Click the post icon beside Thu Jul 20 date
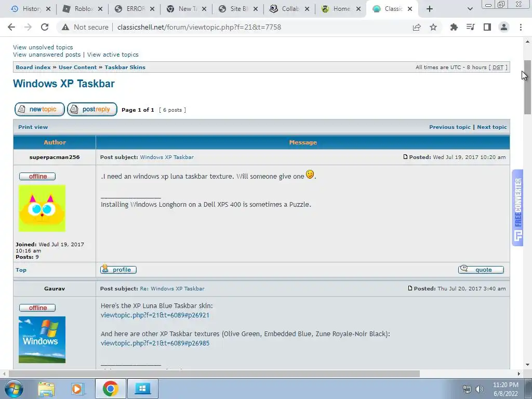The width and height of the screenshot is (532, 399). click(x=410, y=288)
